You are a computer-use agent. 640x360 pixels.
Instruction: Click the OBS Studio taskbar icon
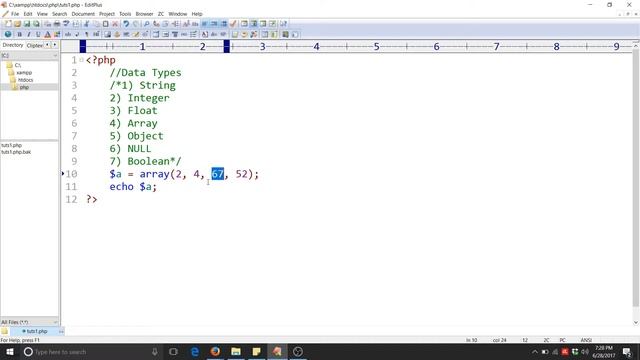[x=298, y=351]
